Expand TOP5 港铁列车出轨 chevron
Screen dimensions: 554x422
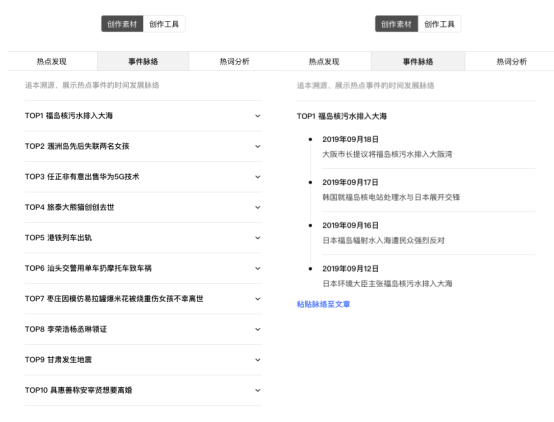[x=258, y=238]
